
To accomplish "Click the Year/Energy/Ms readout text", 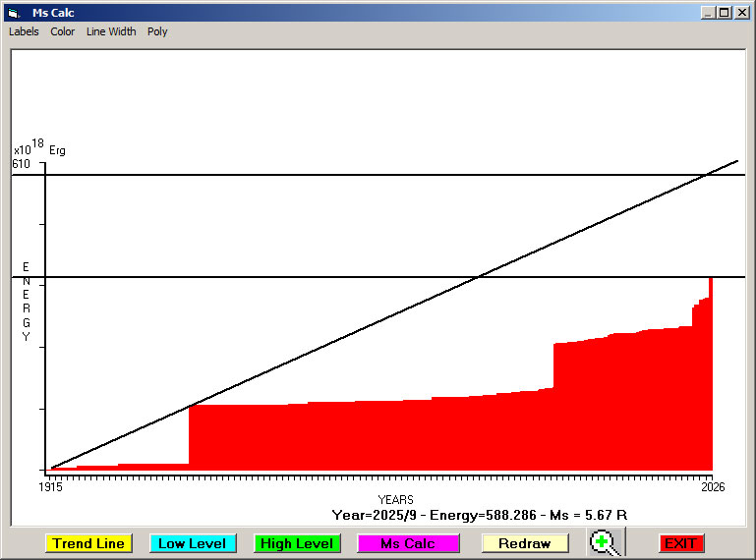I will pos(479,515).
